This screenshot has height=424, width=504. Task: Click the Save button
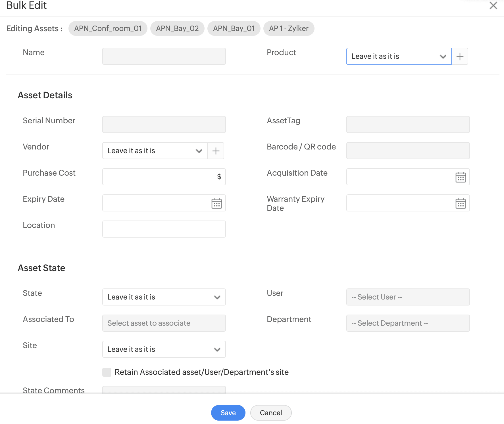point(228,413)
